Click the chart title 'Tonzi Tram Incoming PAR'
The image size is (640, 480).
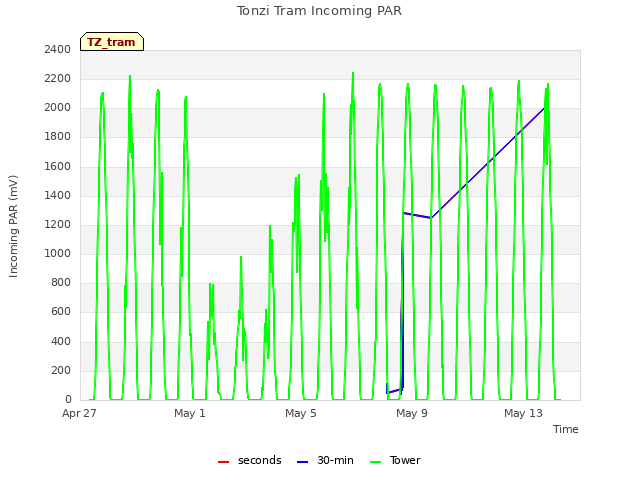[x=319, y=11]
